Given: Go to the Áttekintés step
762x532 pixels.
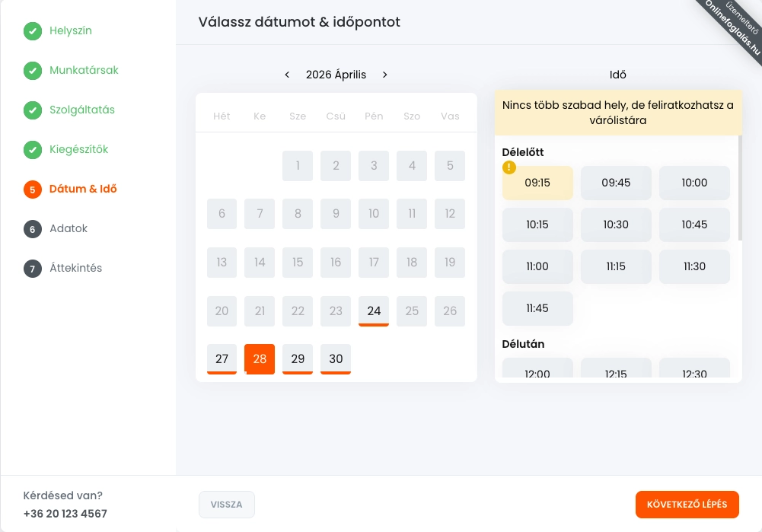Looking at the screenshot, I should click(76, 269).
